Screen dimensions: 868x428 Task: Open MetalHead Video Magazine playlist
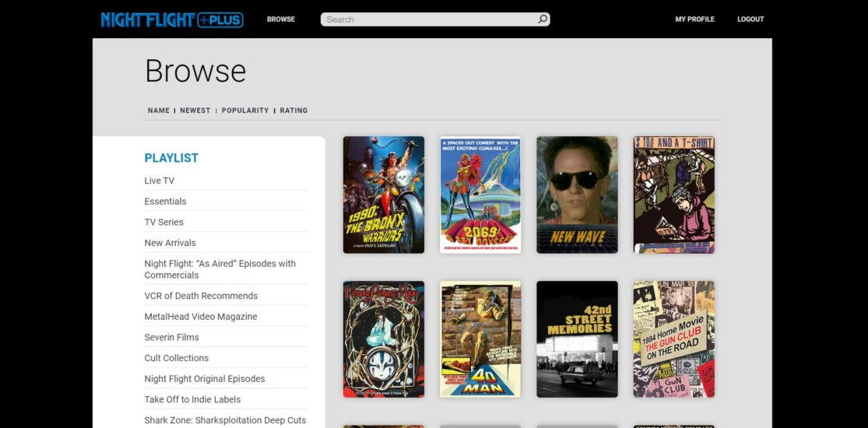coord(200,316)
